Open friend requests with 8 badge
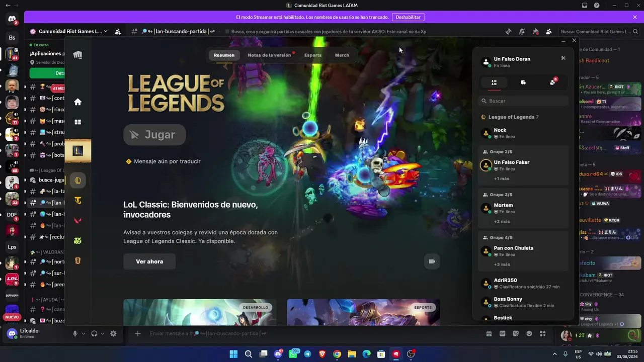644x362 pixels. point(553,82)
